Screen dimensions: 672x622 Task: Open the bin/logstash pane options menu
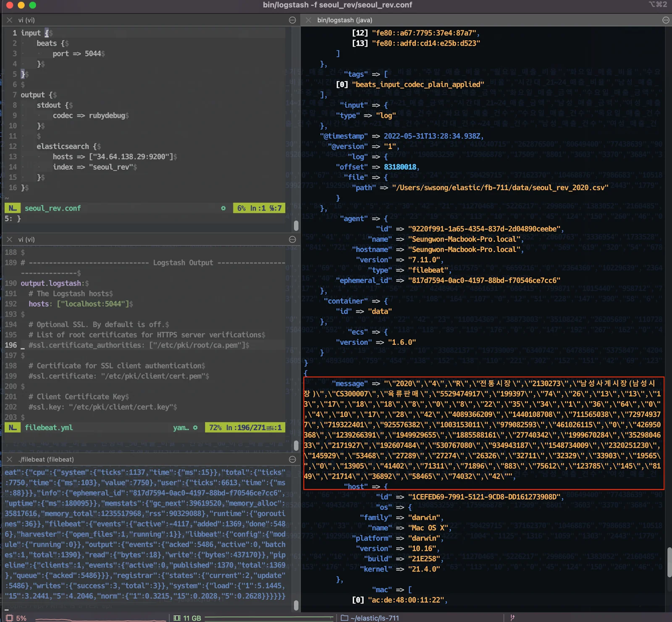click(666, 20)
